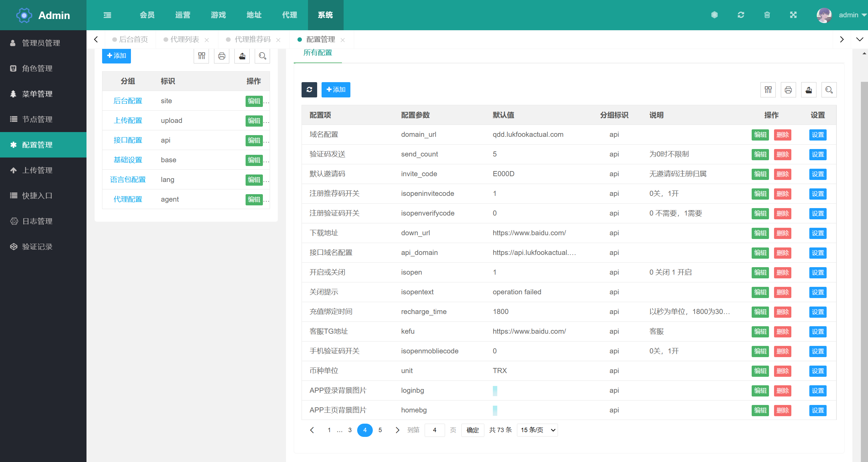The height and width of the screenshot is (462, 868).
Task: Open column filter in right table toolbar
Action: pyautogui.click(x=768, y=90)
